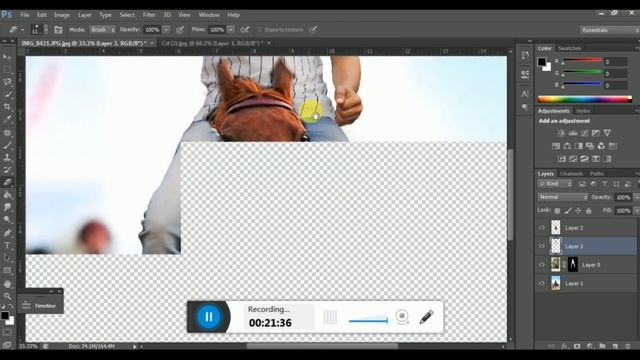The height and width of the screenshot is (360, 640).
Task: Create a new group folder icon
Action: (602, 346)
